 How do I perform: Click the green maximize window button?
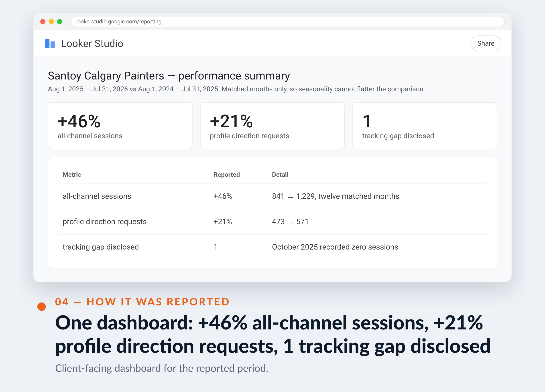tap(60, 22)
